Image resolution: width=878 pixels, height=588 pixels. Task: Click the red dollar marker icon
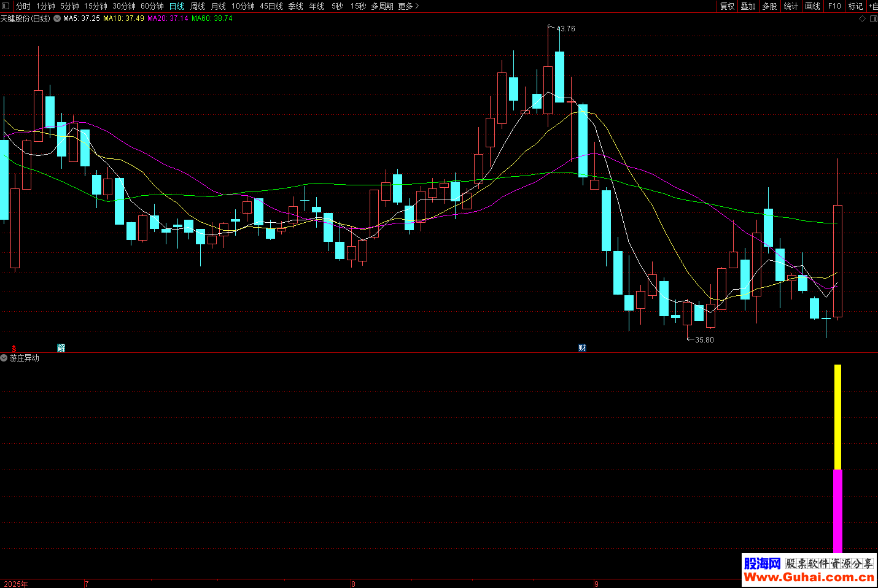(x=14, y=348)
